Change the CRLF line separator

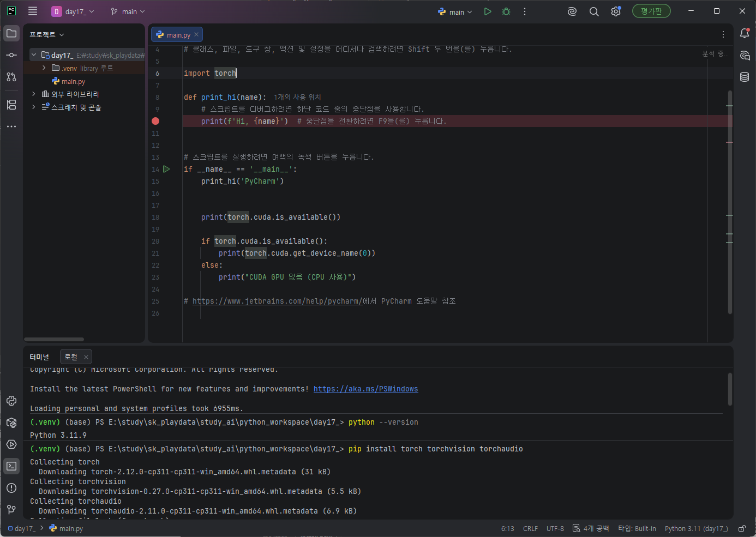pyautogui.click(x=530, y=528)
